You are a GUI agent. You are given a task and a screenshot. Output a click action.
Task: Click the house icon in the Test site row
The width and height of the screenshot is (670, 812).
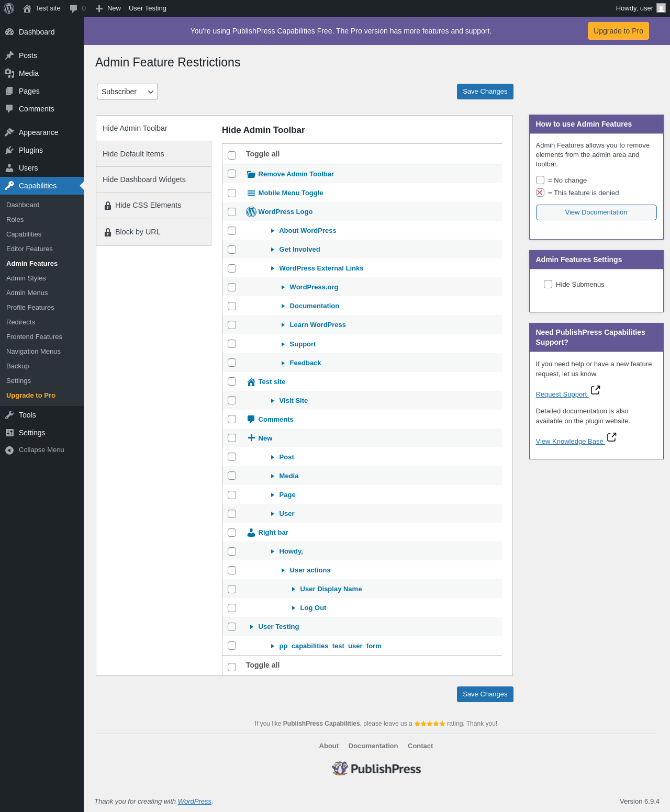point(251,382)
